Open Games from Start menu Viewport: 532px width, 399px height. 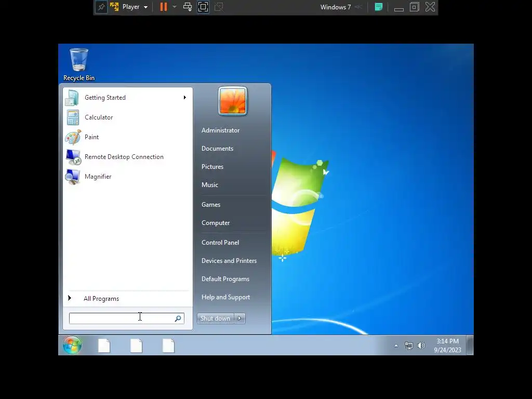pyautogui.click(x=211, y=205)
